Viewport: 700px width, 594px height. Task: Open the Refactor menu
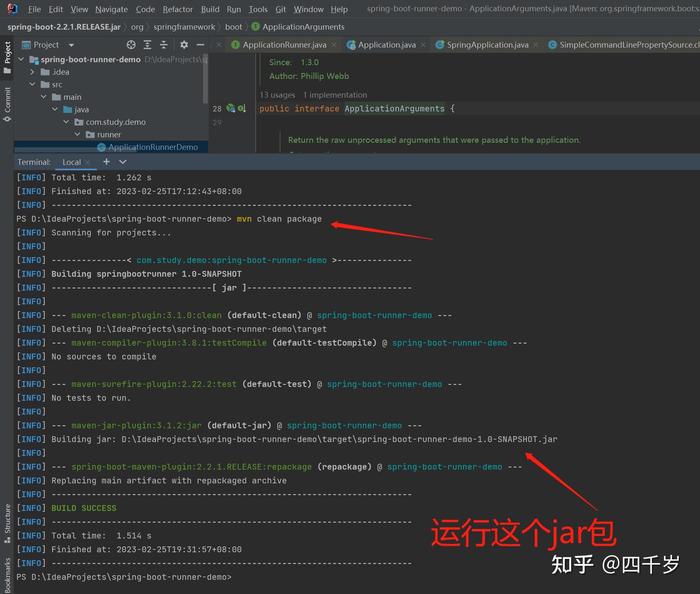click(178, 9)
